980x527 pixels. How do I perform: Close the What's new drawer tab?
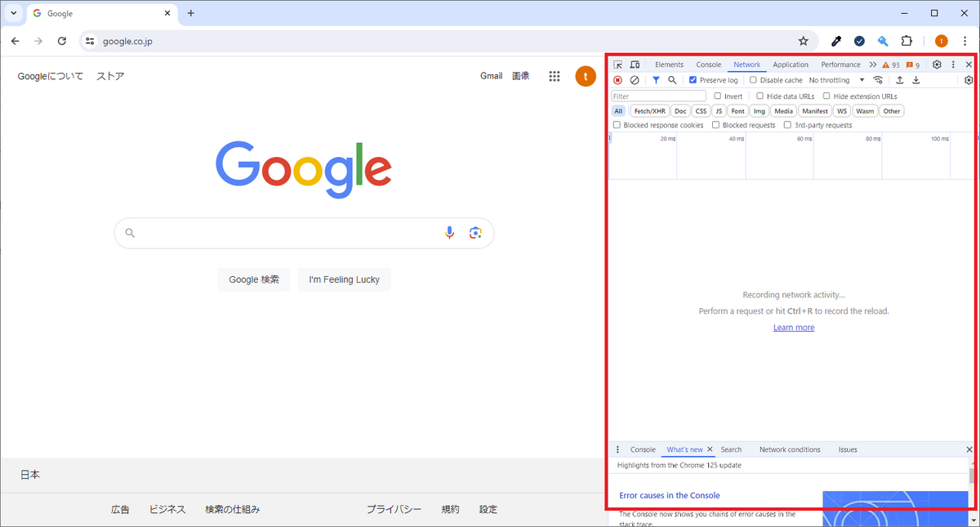[710, 449]
